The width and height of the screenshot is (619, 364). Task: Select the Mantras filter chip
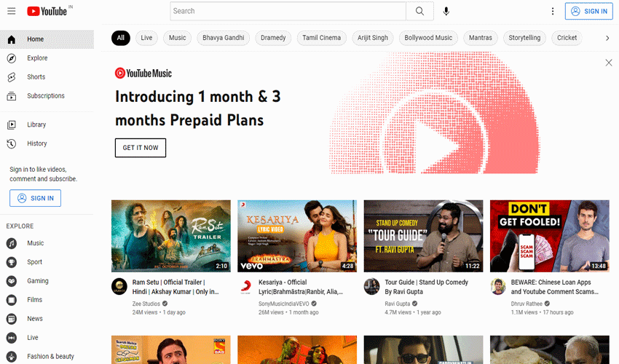point(481,38)
